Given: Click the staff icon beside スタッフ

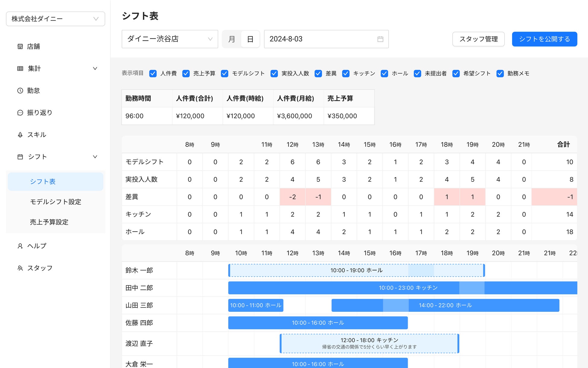Looking at the screenshot, I should tap(20, 268).
